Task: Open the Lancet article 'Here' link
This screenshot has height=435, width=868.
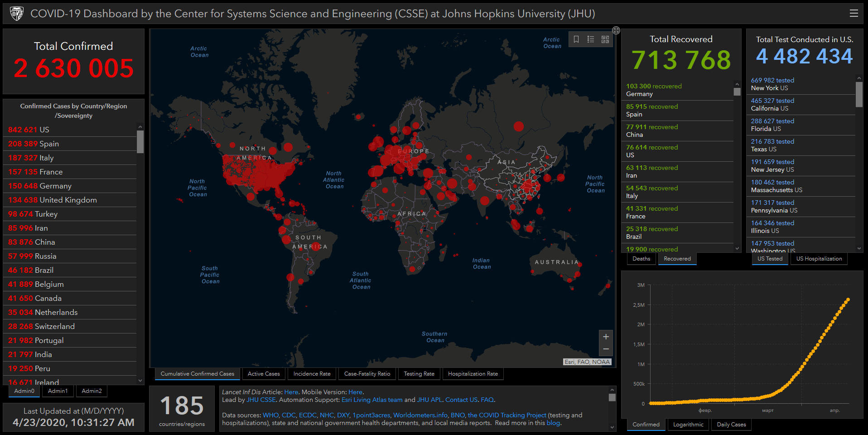Action: (x=291, y=392)
